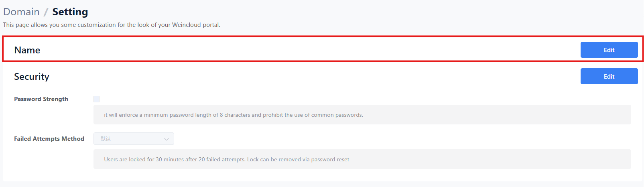Image resolution: width=644 pixels, height=187 pixels.
Task: Select the 默认 value in the dropdown field
Action: (x=106, y=139)
